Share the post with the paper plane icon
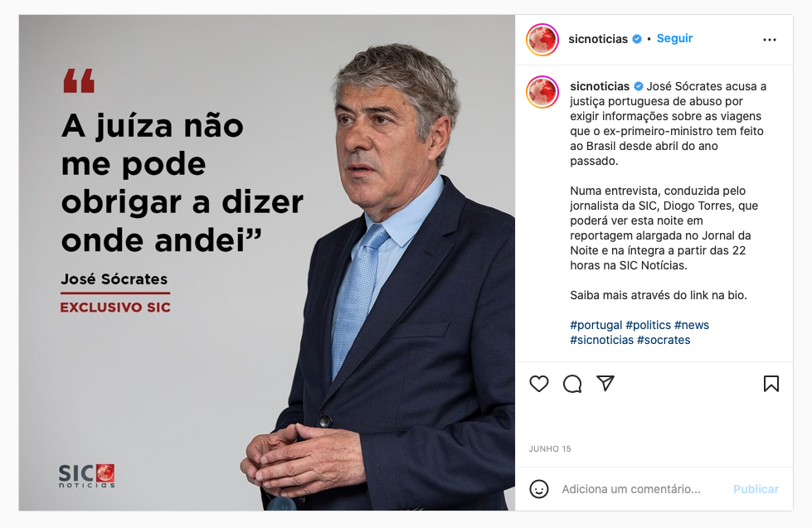812x528 pixels. (x=605, y=383)
